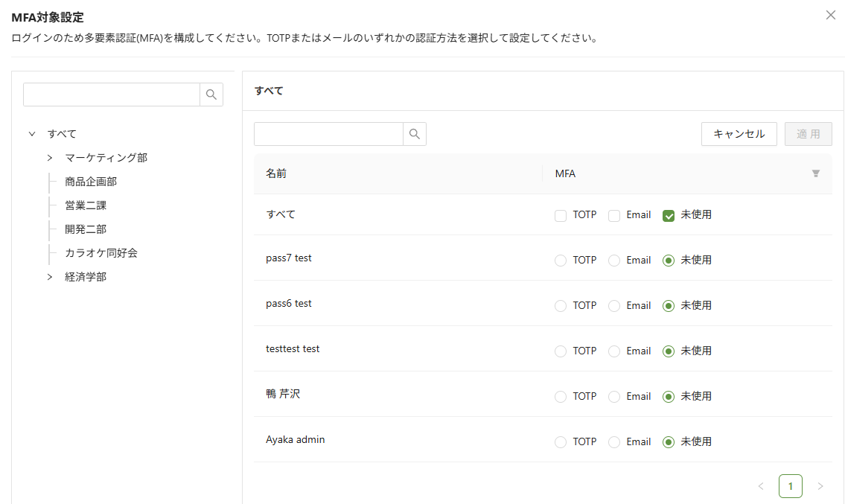This screenshot has height=504, width=845.
Task: Go to the previous page arrow
Action: pos(761,486)
